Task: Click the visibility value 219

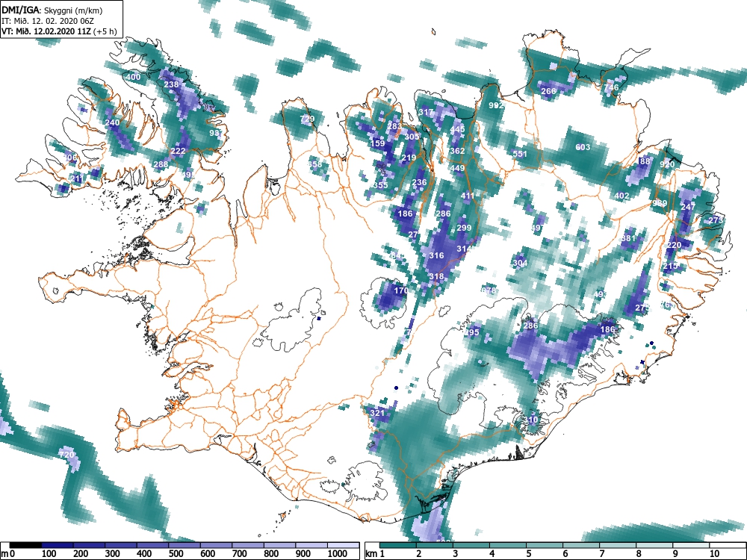Action: 409,158
